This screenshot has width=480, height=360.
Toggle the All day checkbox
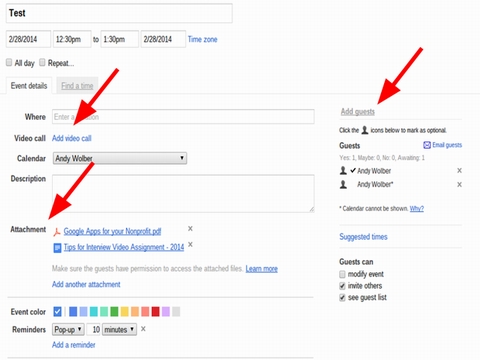point(9,62)
